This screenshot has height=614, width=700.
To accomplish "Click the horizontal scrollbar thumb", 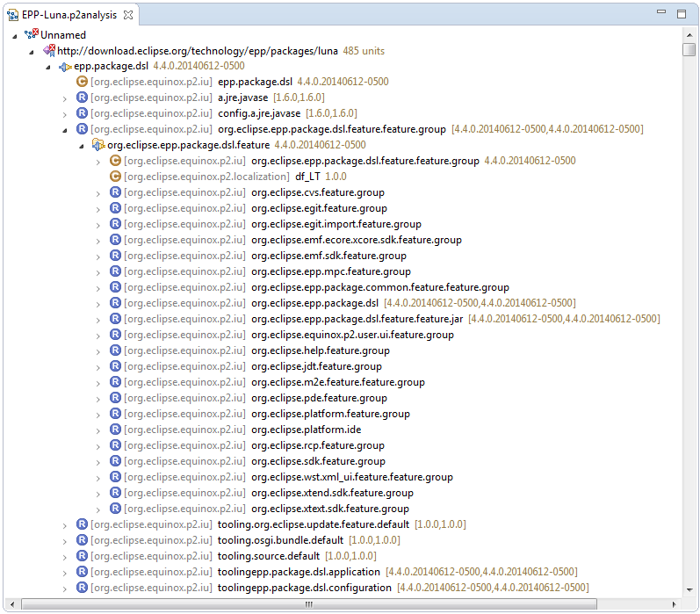I will point(309,604).
